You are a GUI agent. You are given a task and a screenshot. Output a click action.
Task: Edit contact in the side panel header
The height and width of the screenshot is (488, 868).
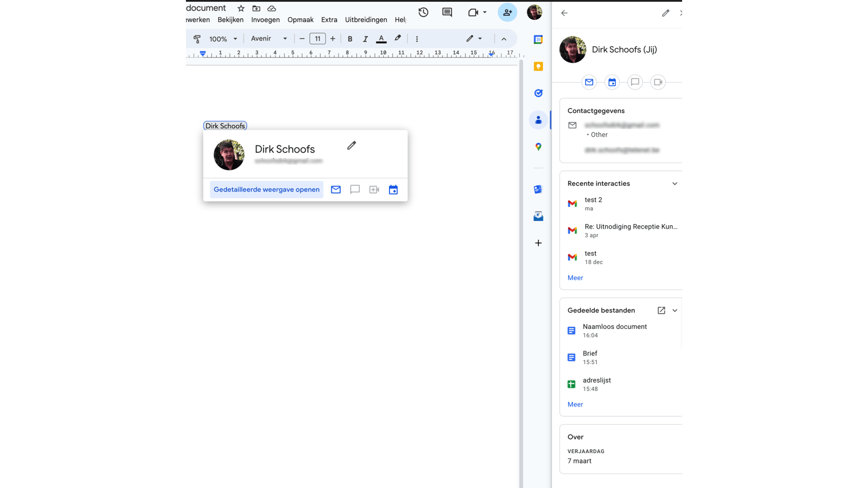pos(666,13)
